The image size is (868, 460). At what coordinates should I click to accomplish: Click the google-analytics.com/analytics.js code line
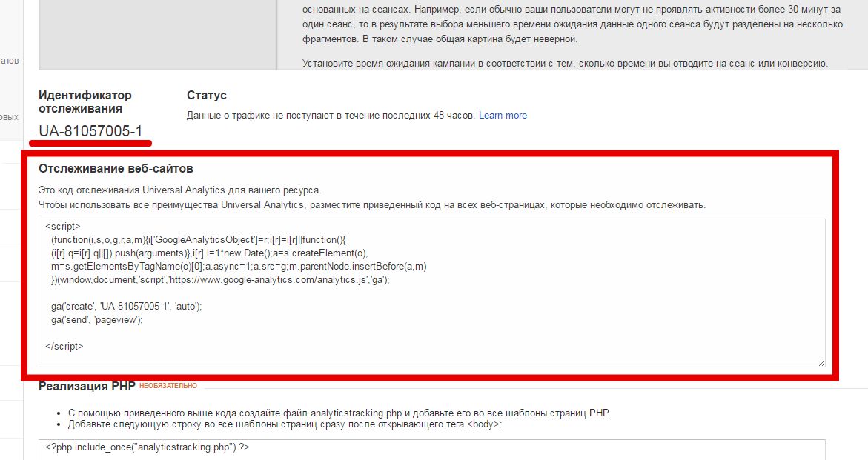(x=220, y=280)
